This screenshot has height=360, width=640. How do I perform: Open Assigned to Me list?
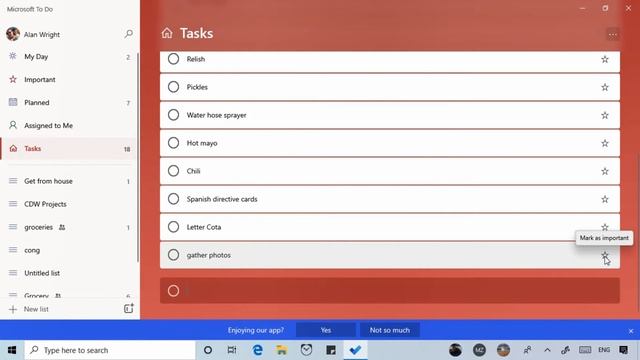69,125
